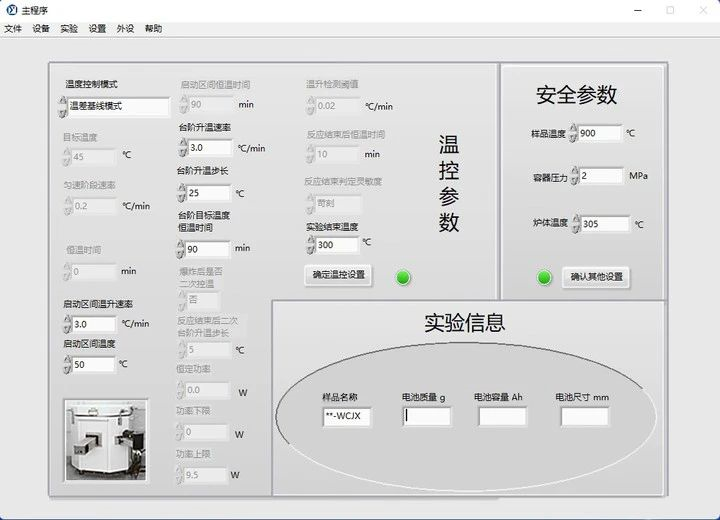This screenshot has width=720, height=520.
Task: Click the 容器压力 stepper arrows
Action: click(576, 176)
